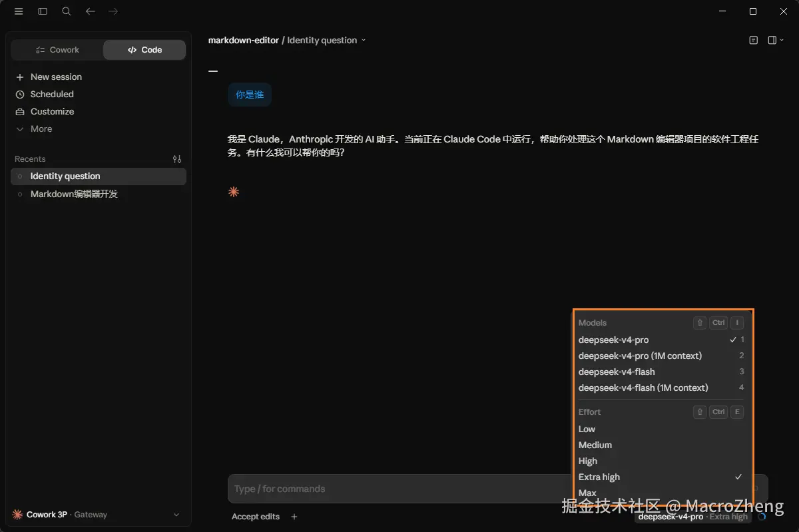This screenshot has width=799, height=532.
Task: Set effort to Extra high
Action: pyautogui.click(x=661, y=477)
